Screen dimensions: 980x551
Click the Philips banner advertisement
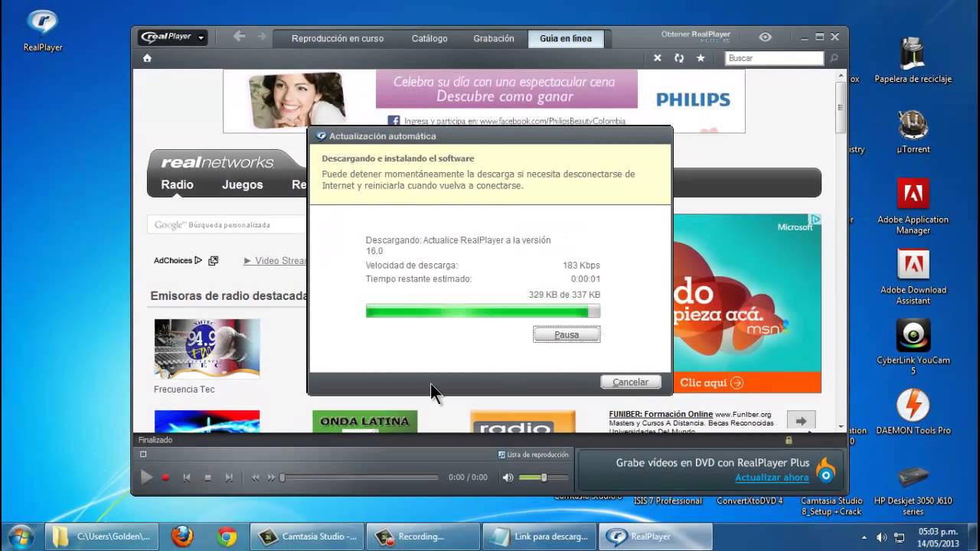click(x=484, y=101)
